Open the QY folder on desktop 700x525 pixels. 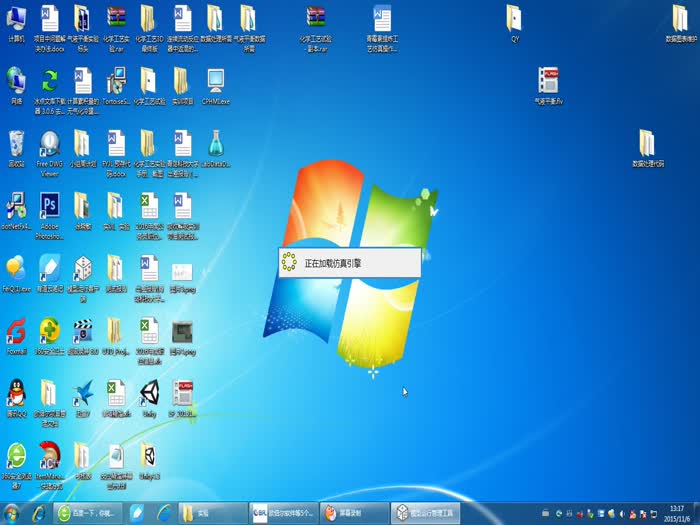pos(514,19)
